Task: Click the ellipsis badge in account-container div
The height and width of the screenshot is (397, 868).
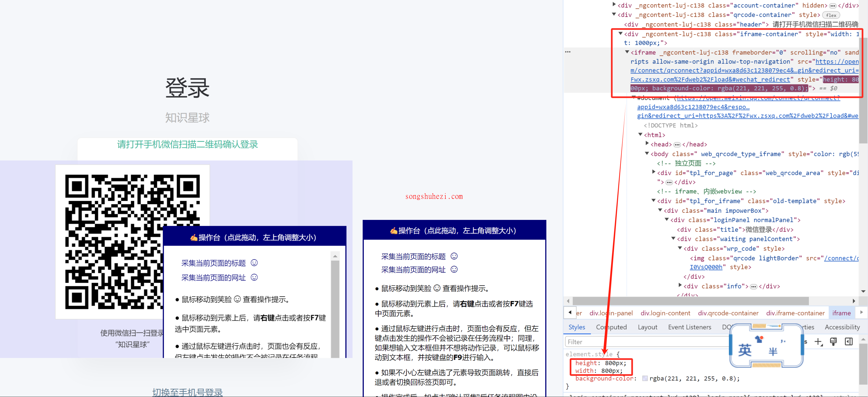Action: pyautogui.click(x=833, y=6)
